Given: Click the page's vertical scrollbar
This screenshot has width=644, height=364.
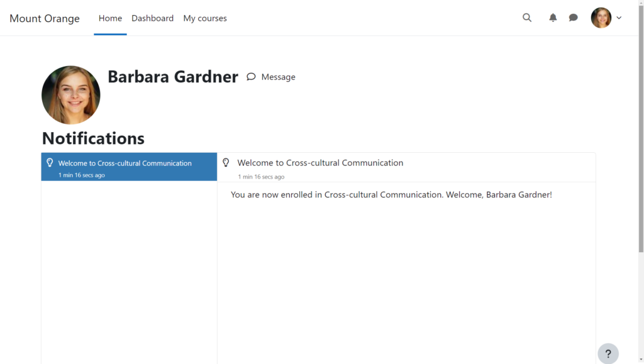Looking at the screenshot, I should (641, 157).
